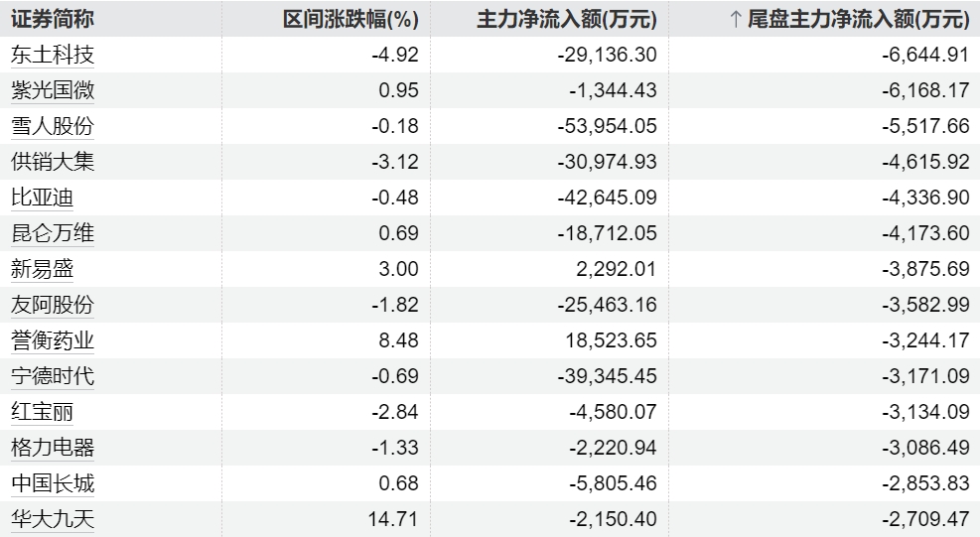The image size is (980, 537).
Task: Open stock link 格力电器
Action: coord(53,448)
